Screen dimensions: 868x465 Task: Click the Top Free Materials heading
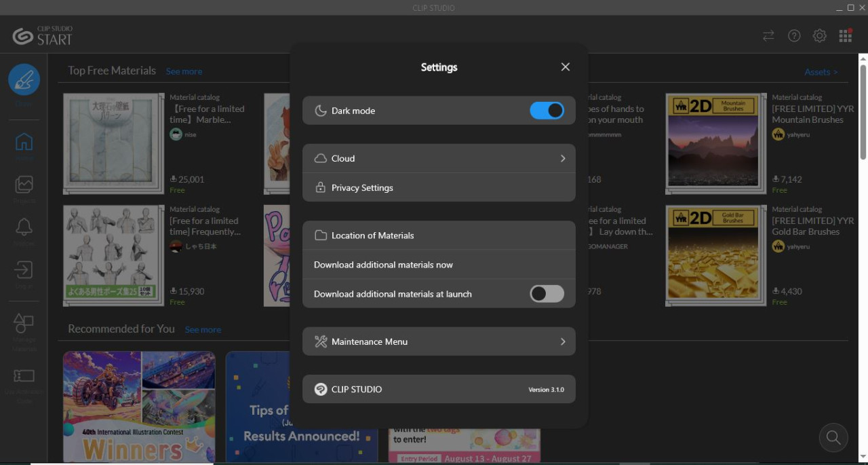(112, 71)
